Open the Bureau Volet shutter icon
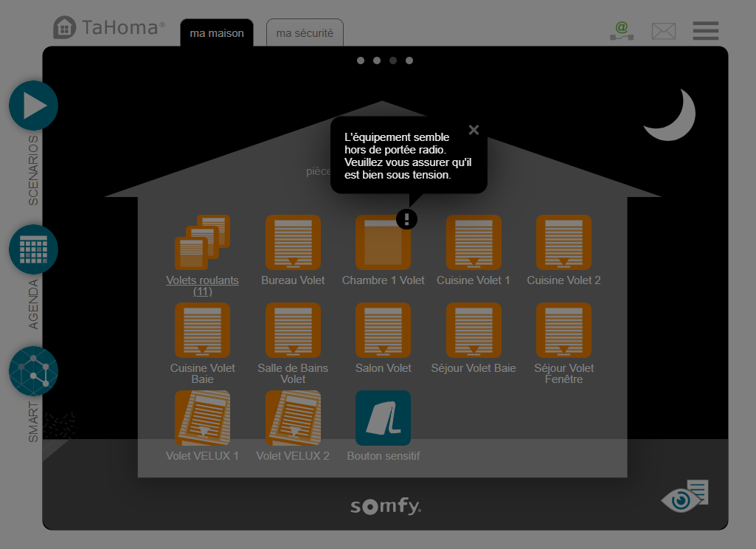756x549 pixels. click(293, 243)
